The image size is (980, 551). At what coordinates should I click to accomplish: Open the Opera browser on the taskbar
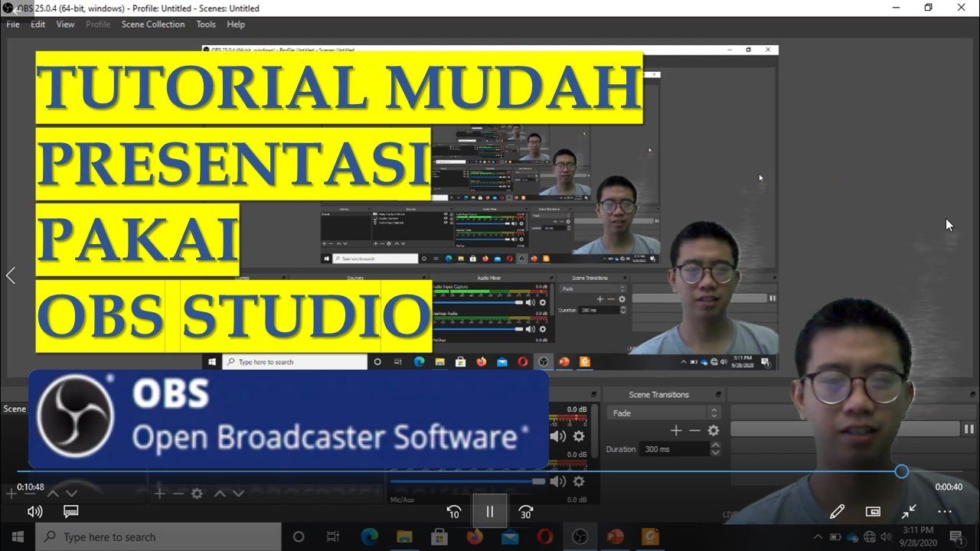(544, 536)
